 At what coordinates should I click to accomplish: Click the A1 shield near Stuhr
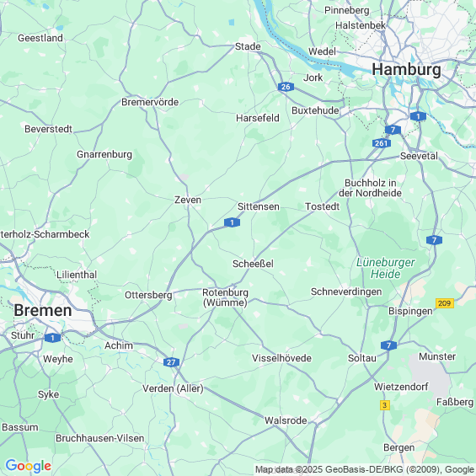pos(52,338)
